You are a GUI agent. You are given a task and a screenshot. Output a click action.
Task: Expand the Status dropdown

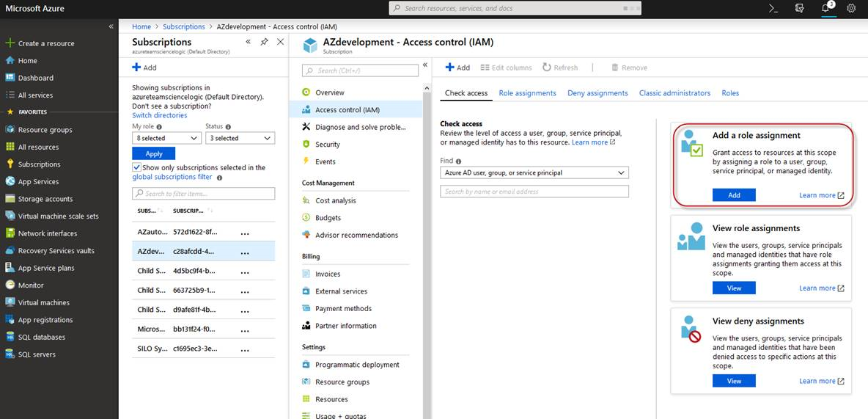point(240,138)
